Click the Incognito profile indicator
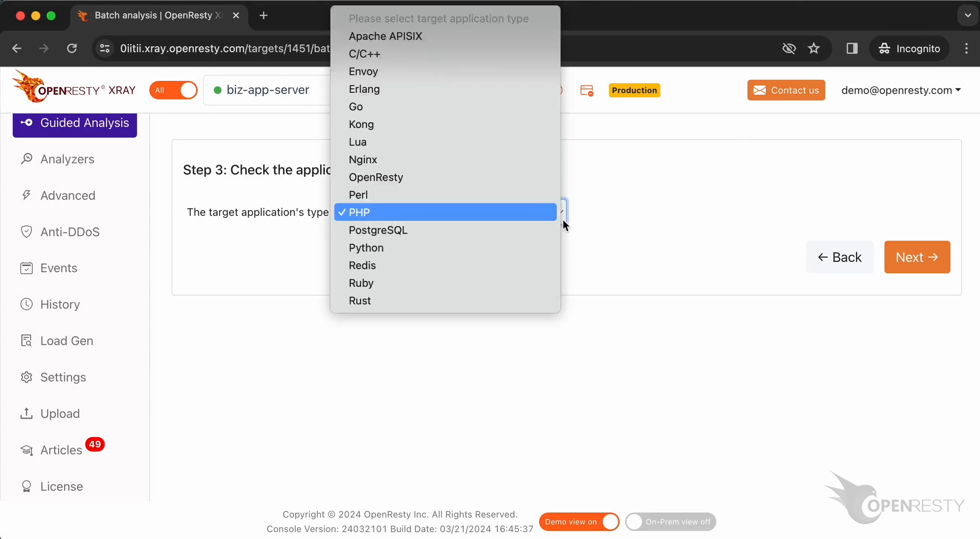Image resolution: width=980 pixels, height=539 pixels. 909,48
